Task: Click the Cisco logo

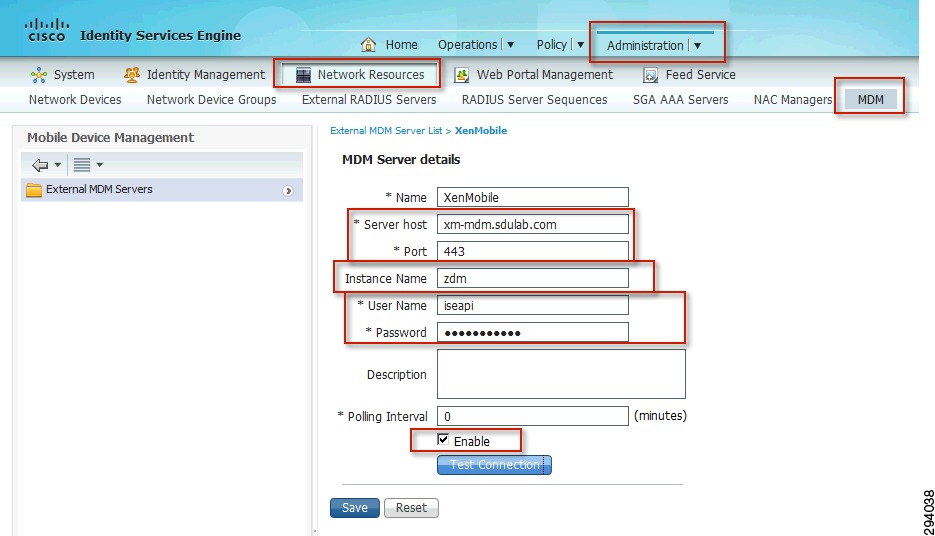Action: [x=47, y=30]
